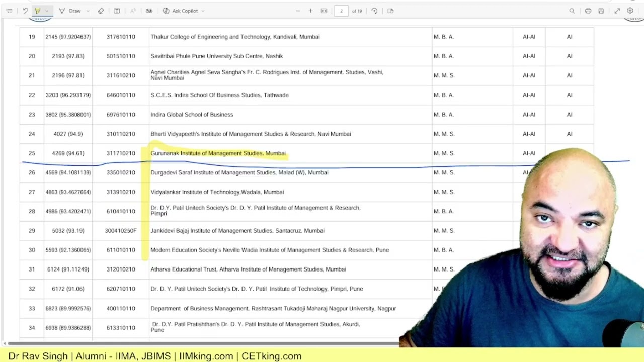Viewport: 644px width, 362px height.
Task: Undo the last annotation
Action: click(x=25, y=11)
